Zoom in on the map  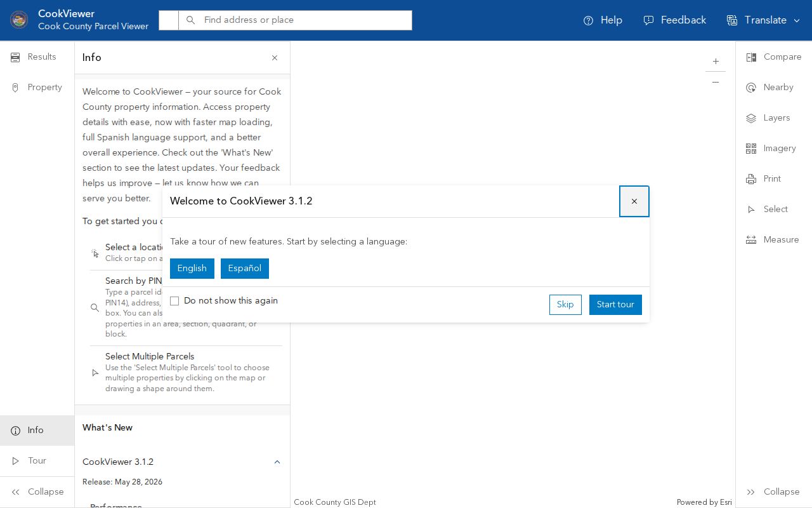[x=716, y=62]
